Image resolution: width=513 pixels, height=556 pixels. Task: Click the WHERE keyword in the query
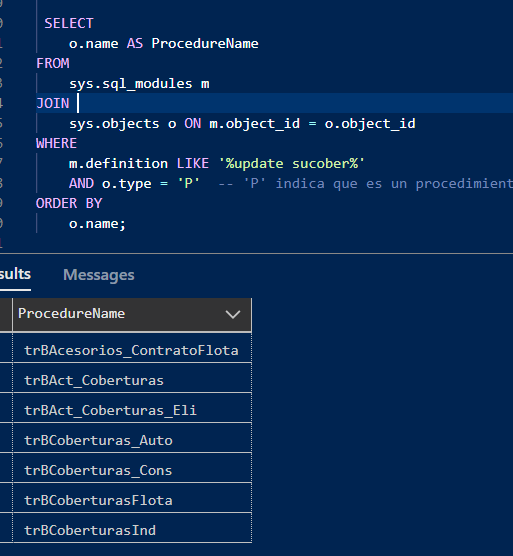pos(56,144)
